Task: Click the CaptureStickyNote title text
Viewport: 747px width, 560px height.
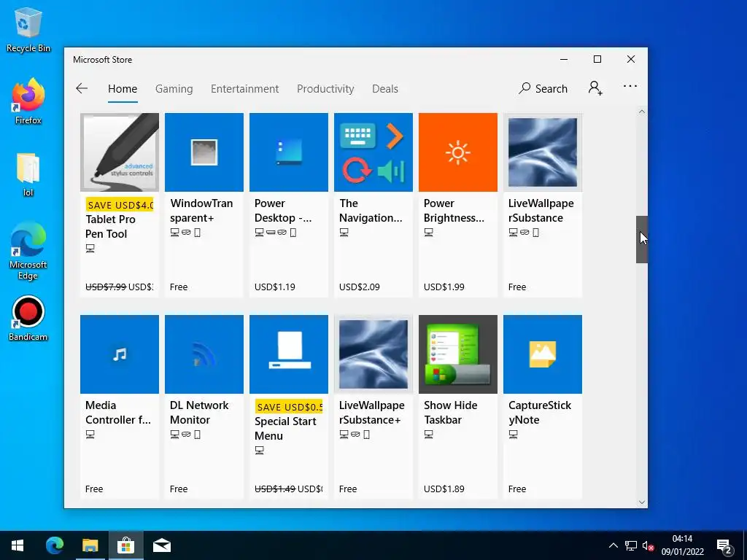Action: (540, 413)
